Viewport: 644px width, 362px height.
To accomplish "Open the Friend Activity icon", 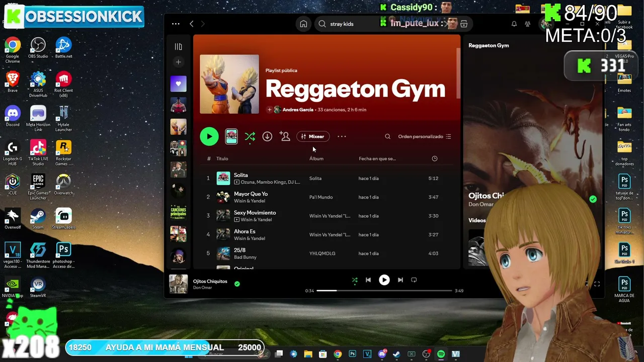I will (527, 24).
